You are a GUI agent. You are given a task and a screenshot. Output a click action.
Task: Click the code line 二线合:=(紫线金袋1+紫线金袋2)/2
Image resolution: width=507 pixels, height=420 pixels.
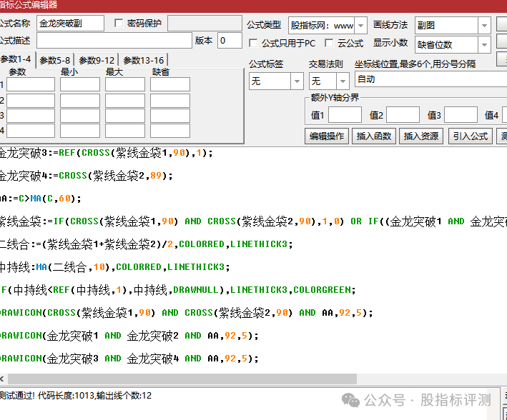tap(146, 244)
